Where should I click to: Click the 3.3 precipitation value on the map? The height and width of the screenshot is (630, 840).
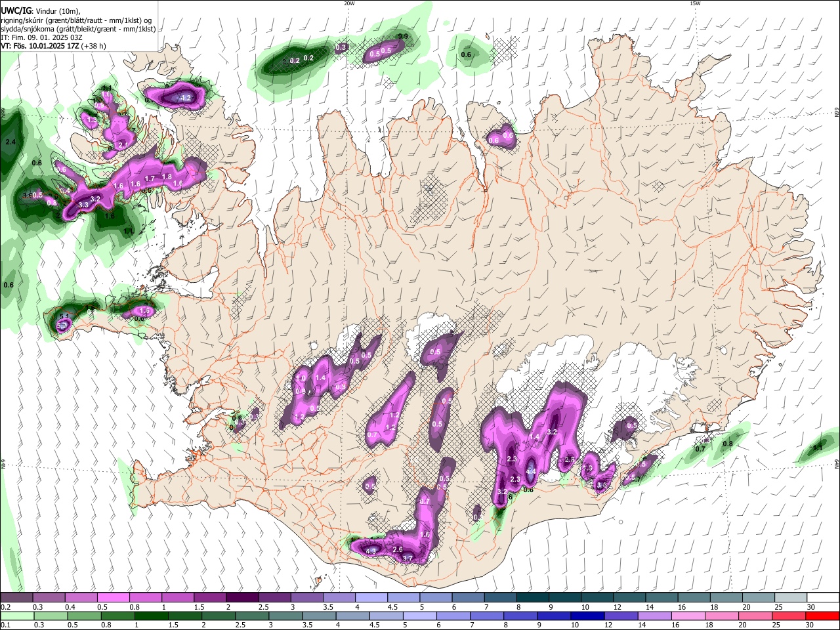[x=83, y=205]
